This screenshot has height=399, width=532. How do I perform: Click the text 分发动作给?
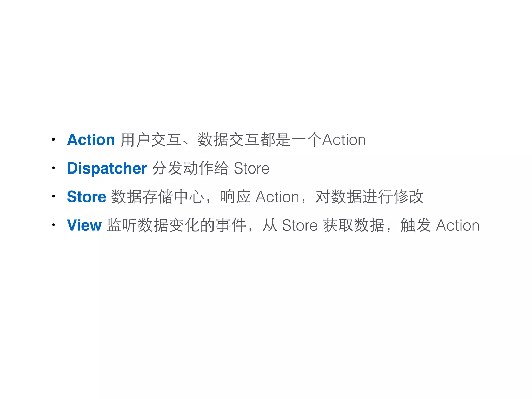(190, 168)
